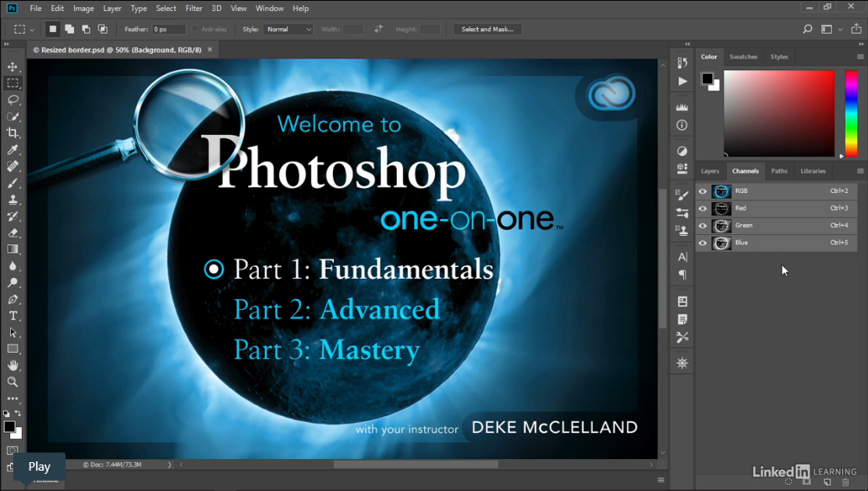Select the Gradient tool
This screenshot has width=868, height=491.
tap(12, 249)
